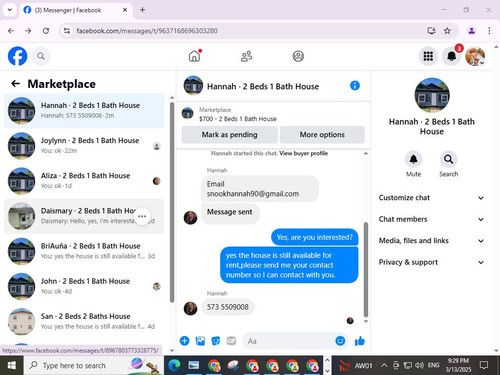Image resolution: width=500 pixels, height=375 pixels.
Task: Click the browser address bar URL
Action: point(147,31)
